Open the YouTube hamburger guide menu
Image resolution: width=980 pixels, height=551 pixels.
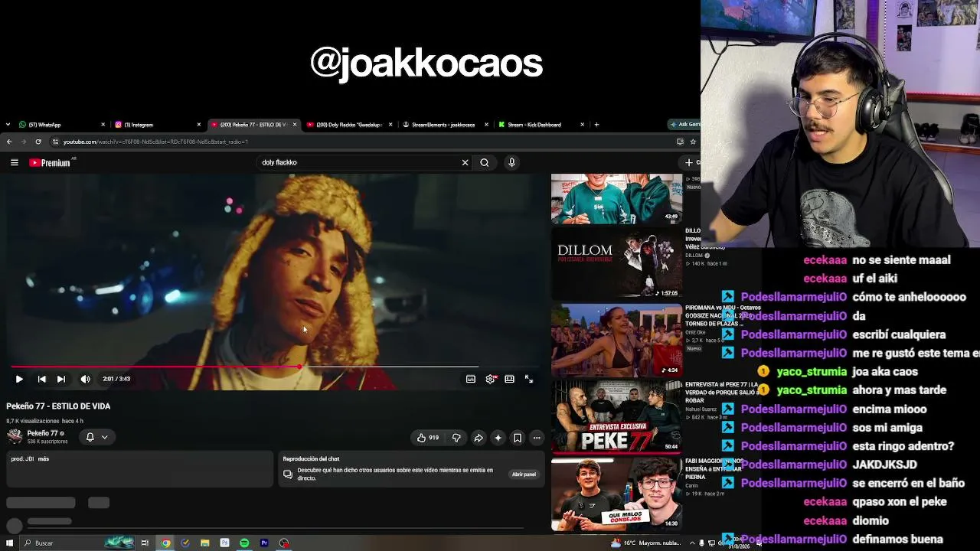(x=15, y=162)
